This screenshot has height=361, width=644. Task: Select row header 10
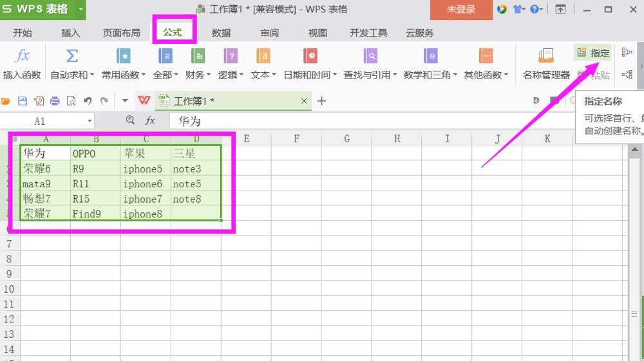10,289
